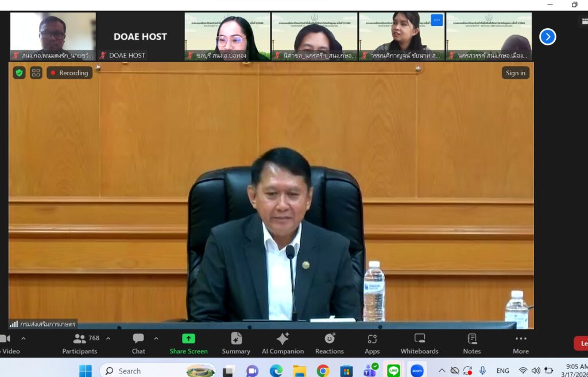The image size is (588, 377).
Task: Click the Sign in button
Action: [x=515, y=73]
